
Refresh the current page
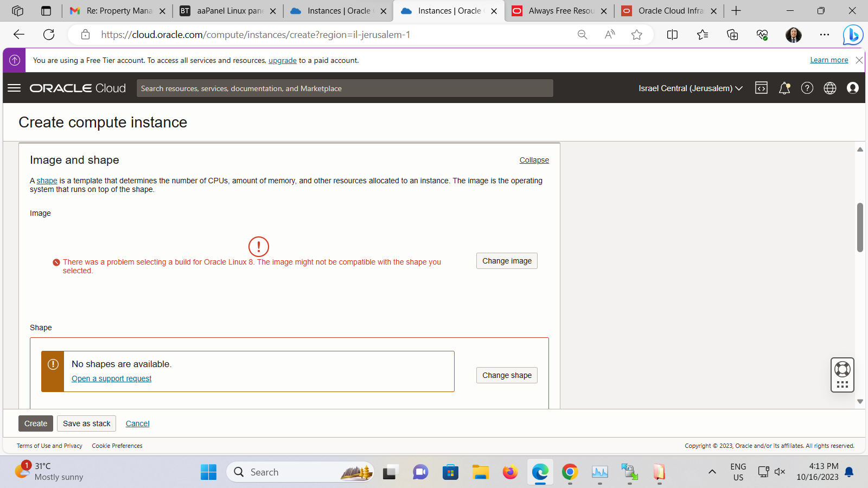pyautogui.click(x=49, y=35)
